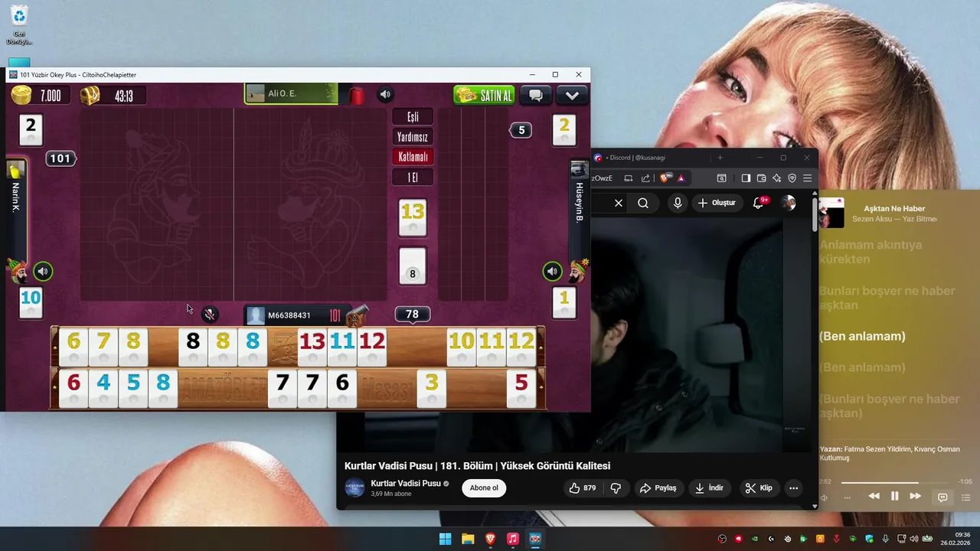Image resolution: width=980 pixels, height=551 pixels.
Task: Click the muted microphone icon near rack
Action: (209, 314)
